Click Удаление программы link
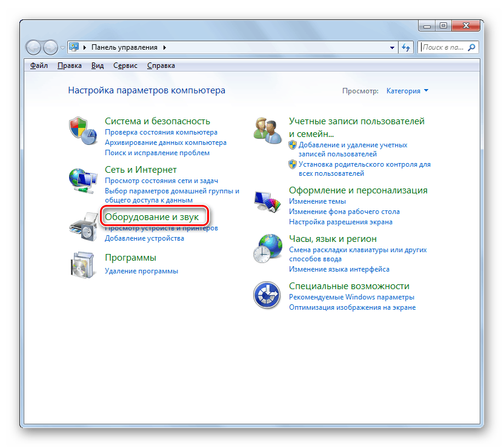The width and height of the screenshot is (504, 448). click(x=141, y=271)
